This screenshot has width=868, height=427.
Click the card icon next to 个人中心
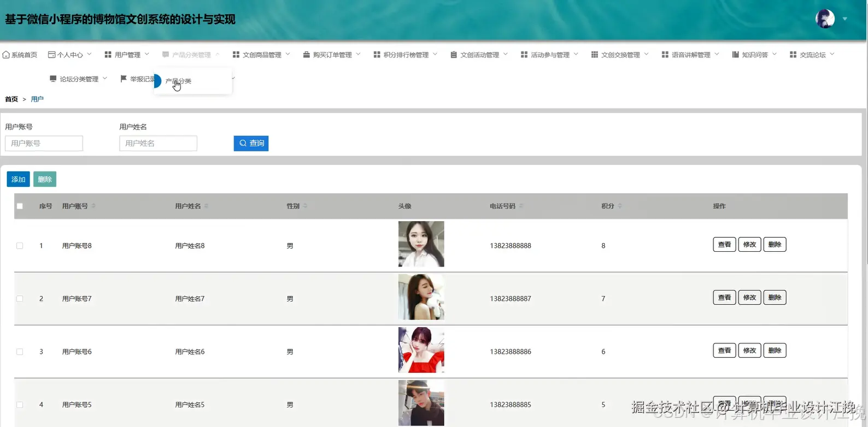point(51,55)
